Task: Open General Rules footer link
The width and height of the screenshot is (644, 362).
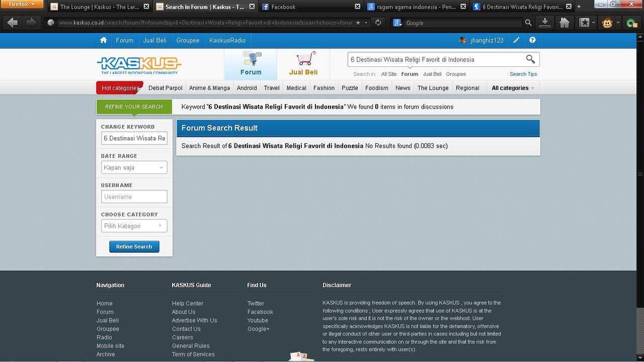Action: point(191,346)
